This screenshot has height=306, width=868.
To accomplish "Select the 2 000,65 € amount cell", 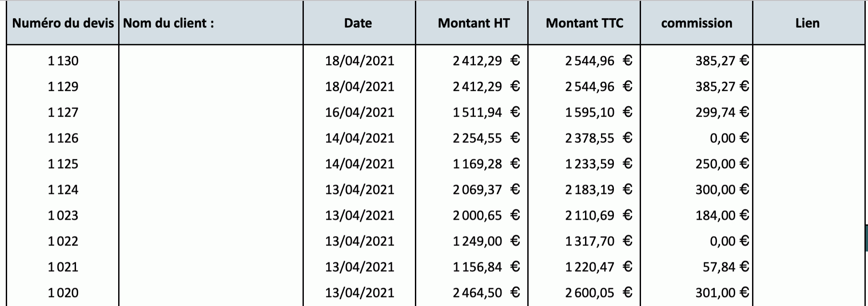I will click(486, 215).
